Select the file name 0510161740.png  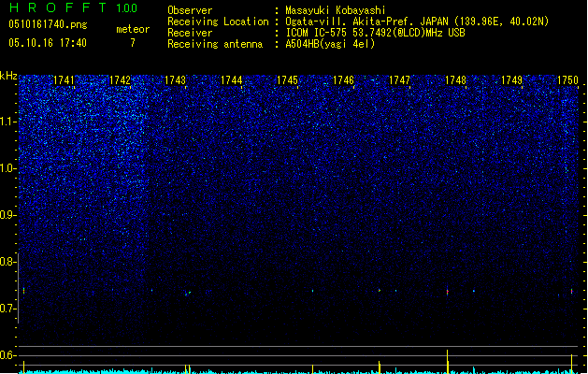click(x=48, y=24)
